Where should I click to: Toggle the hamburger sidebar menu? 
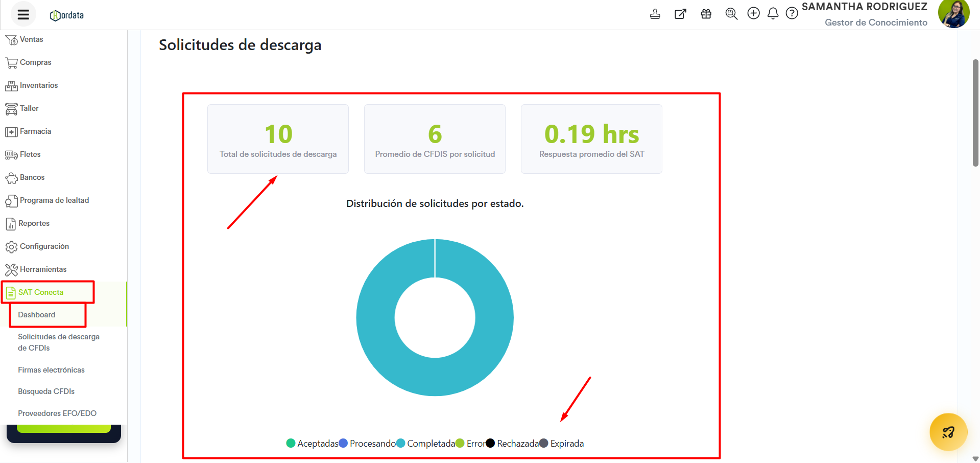click(23, 14)
